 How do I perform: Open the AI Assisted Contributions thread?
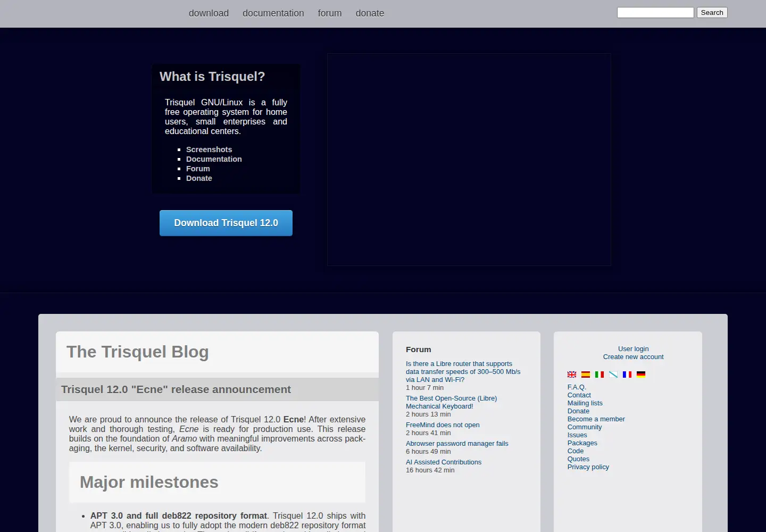tap(444, 462)
